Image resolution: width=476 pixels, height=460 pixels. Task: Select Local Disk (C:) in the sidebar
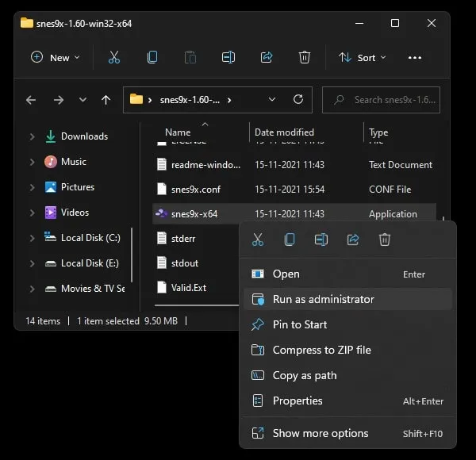[x=90, y=238]
